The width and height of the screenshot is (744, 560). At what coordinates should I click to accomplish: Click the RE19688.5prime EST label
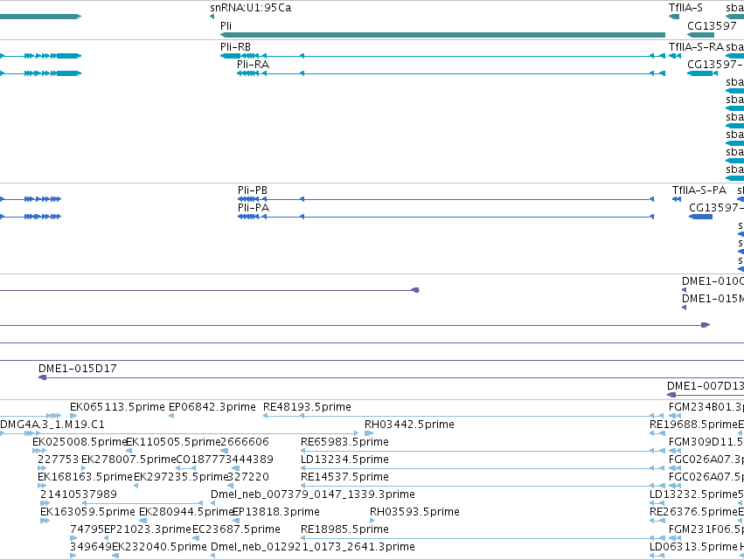693,425
